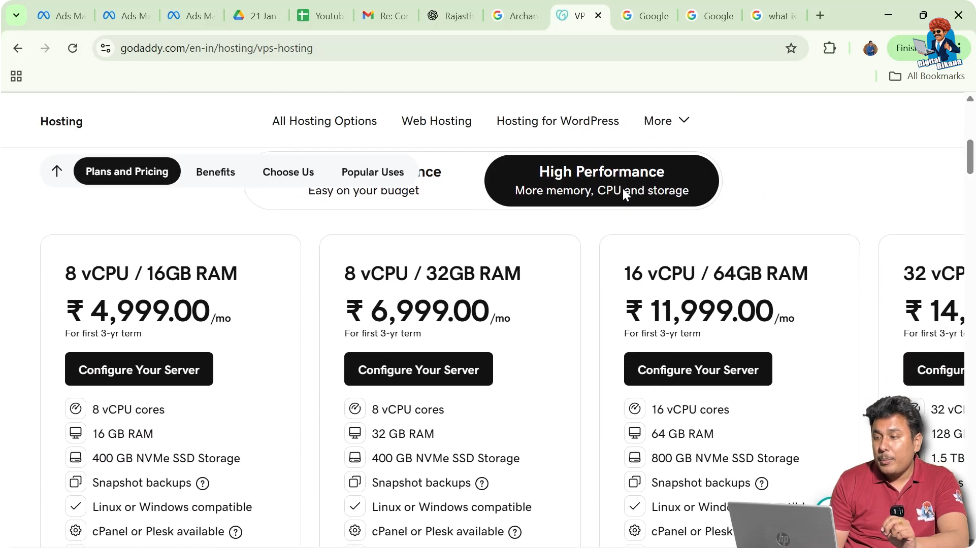The height and width of the screenshot is (548, 979).
Task: Jump to the Popular Uses section
Action: (x=372, y=172)
